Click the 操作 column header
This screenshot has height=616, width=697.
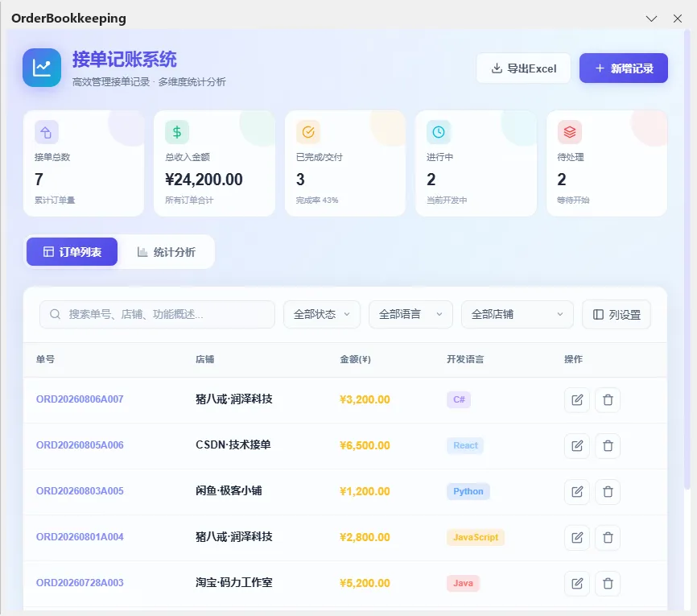coord(573,359)
